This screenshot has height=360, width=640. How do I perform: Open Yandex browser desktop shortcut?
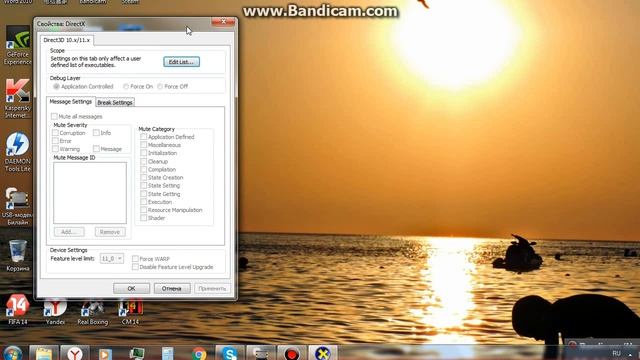[55, 312]
